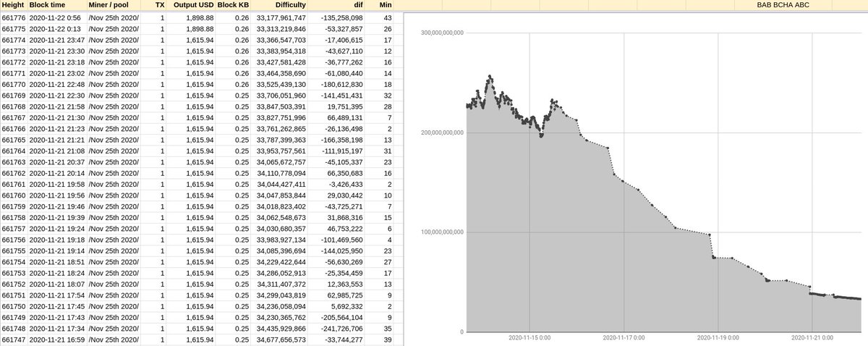This screenshot has height=346, width=868.
Task: Click Block KB cell in row 661776
Action: pos(233,17)
